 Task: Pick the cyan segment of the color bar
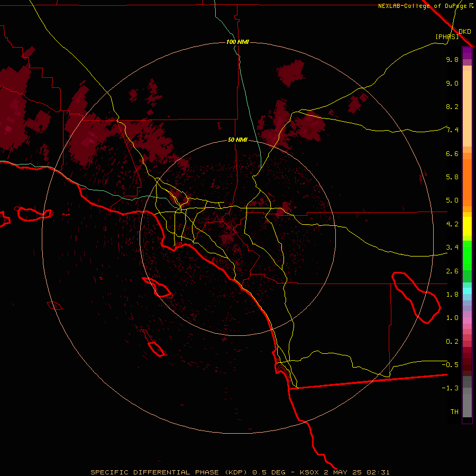pyautogui.click(x=467, y=291)
